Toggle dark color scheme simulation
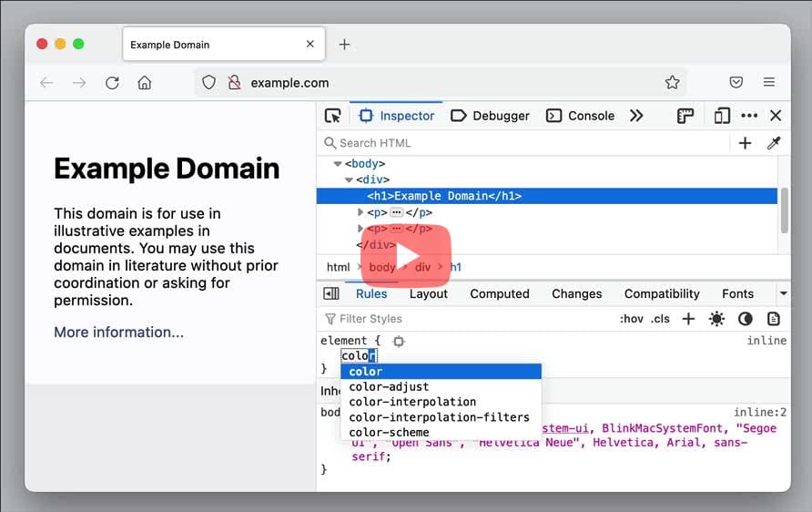 (745, 319)
